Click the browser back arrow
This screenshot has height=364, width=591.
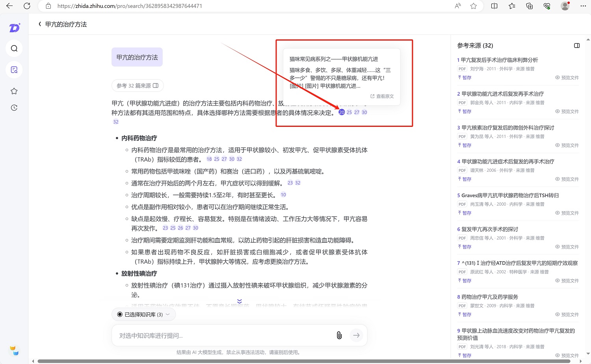[9, 6]
